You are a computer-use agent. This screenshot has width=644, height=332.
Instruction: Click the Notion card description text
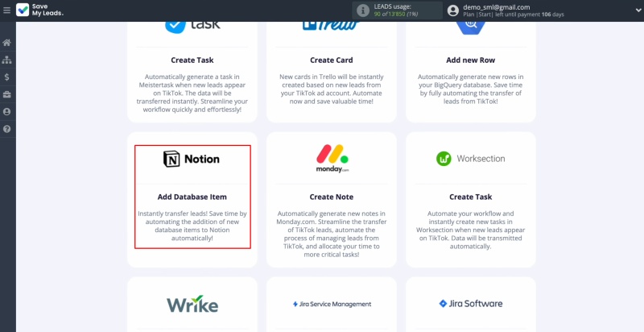192,226
